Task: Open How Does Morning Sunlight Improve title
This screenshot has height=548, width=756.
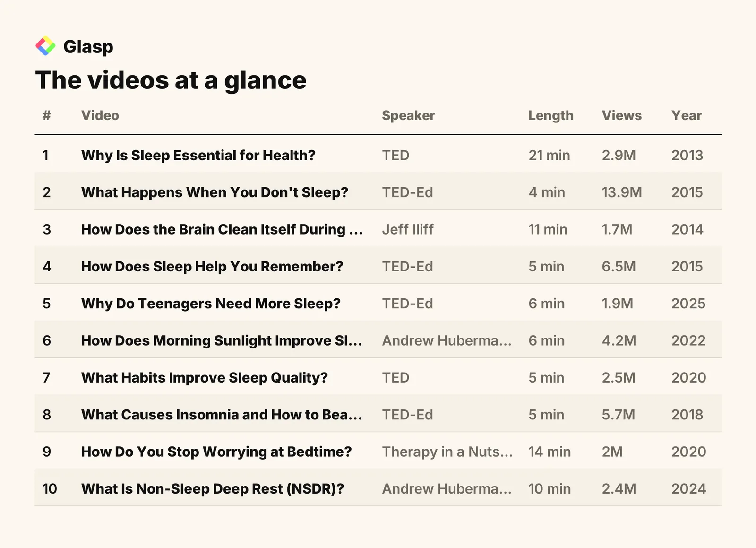Action: pos(222,340)
